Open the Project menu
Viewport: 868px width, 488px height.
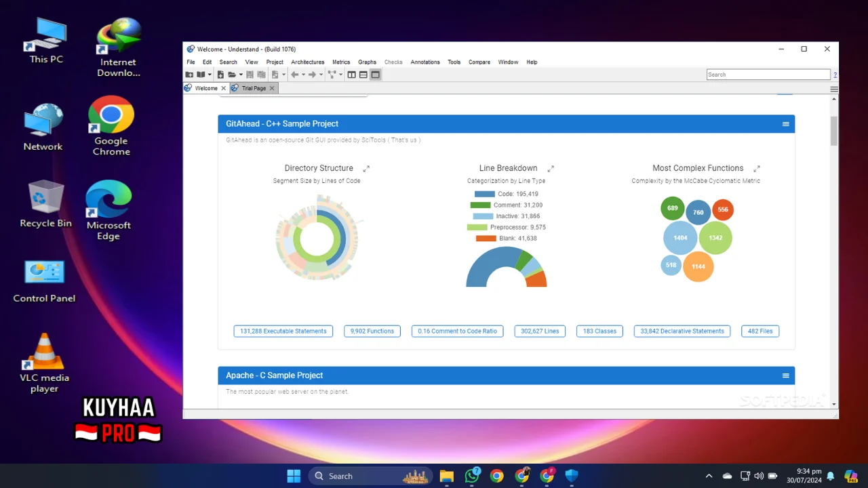(x=275, y=62)
